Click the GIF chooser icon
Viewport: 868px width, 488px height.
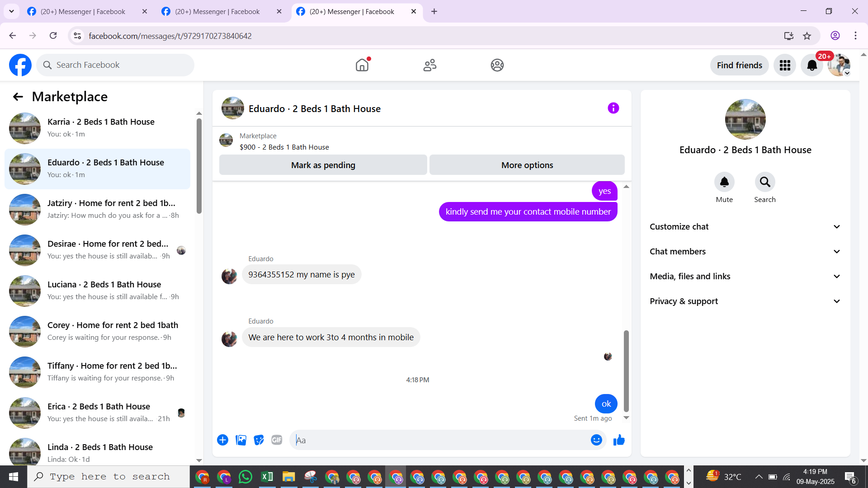[x=277, y=440]
